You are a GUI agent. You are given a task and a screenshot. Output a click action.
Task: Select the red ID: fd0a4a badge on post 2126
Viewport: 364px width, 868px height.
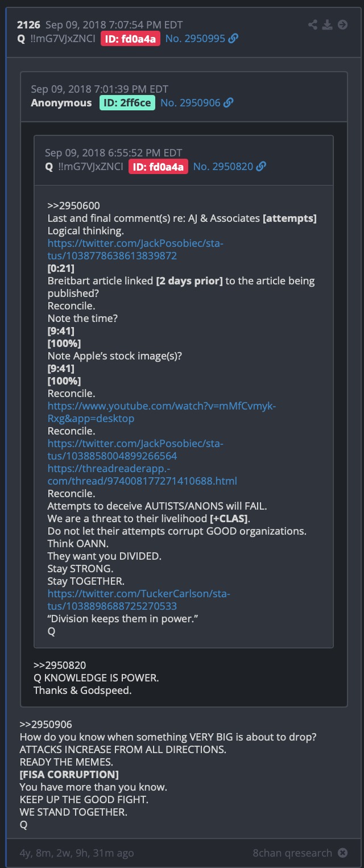click(131, 39)
